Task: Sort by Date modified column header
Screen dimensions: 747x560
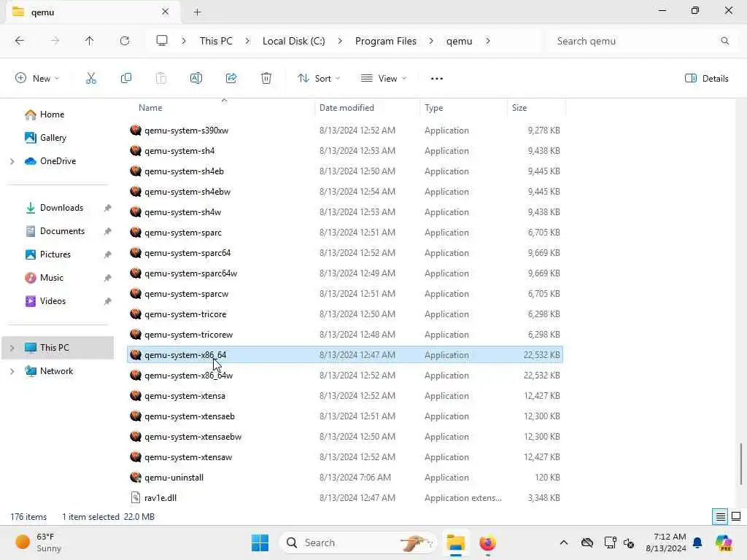Action: point(368,108)
